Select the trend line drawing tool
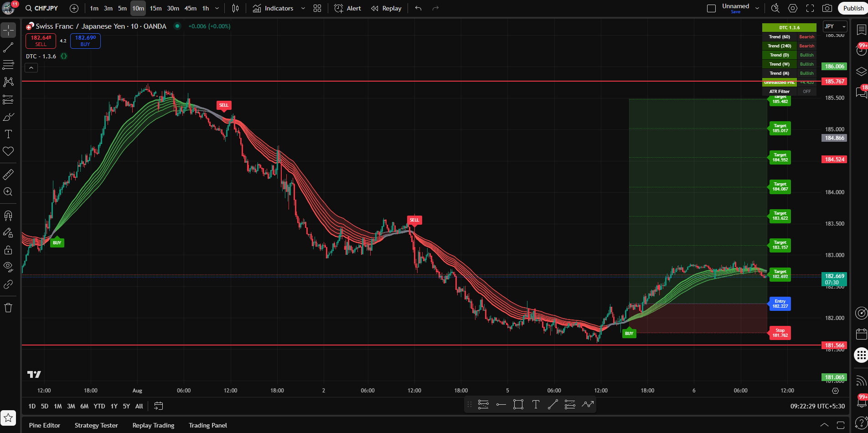The width and height of the screenshot is (868, 433). pos(8,47)
